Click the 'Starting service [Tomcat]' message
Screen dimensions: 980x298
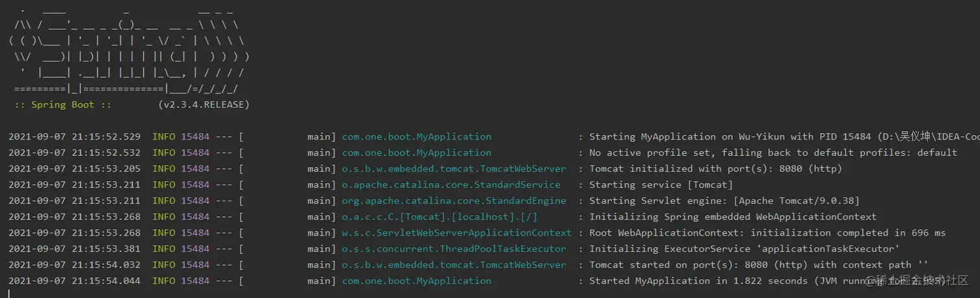(661, 185)
